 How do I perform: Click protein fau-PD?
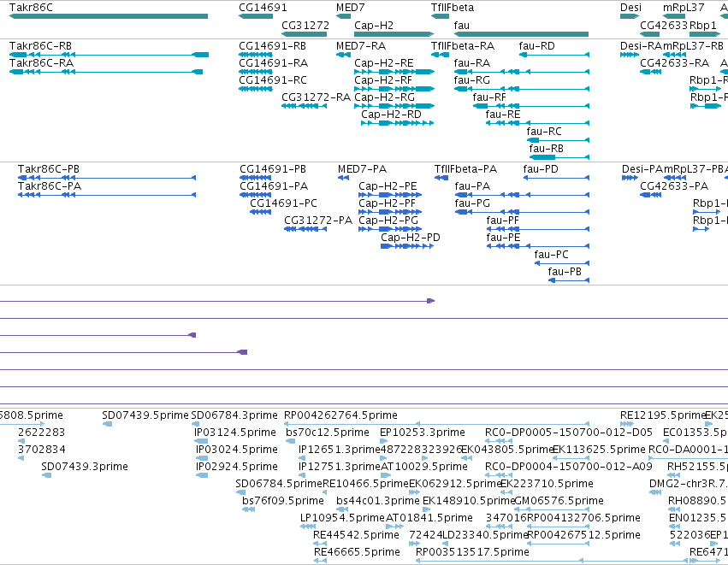(x=541, y=169)
